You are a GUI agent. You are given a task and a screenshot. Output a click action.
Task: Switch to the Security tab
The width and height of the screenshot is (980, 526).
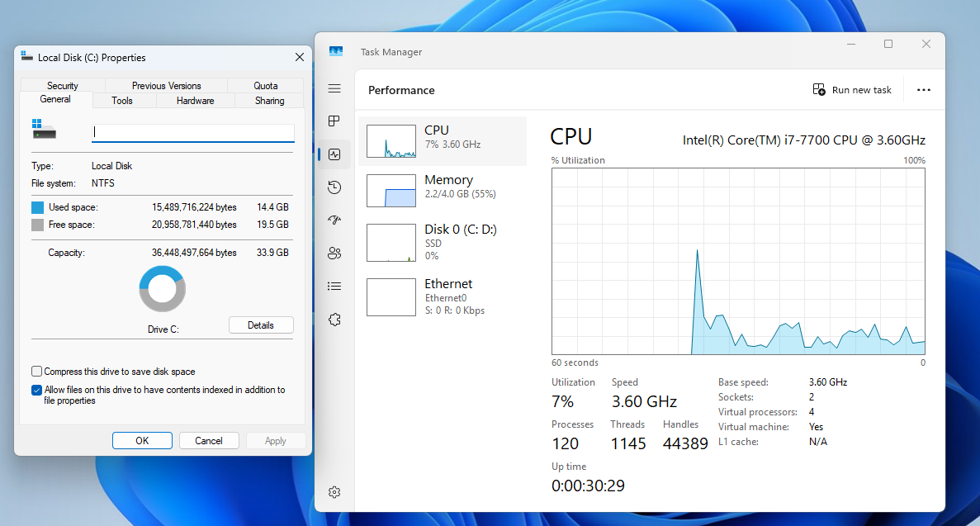[x=63, y=86]
